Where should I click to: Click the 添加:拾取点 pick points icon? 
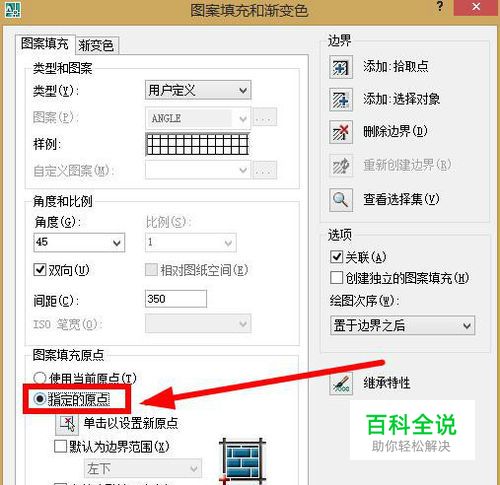(341, 67)
